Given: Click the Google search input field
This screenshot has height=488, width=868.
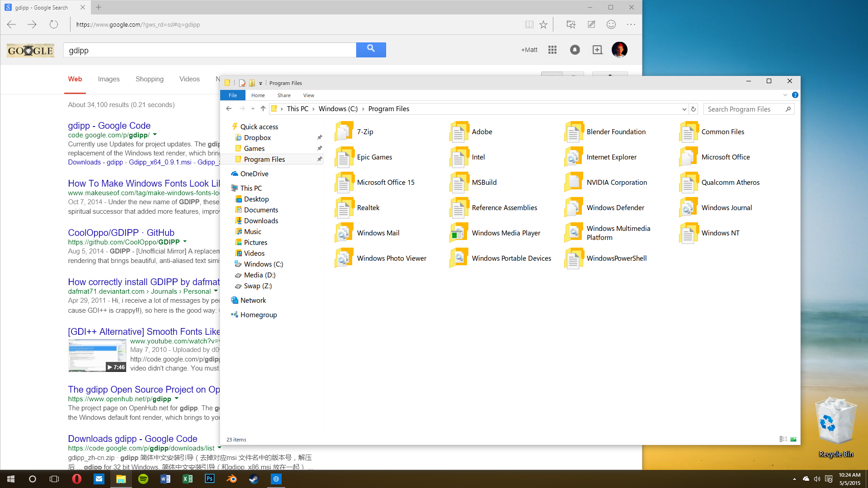Looking at the screenshot, I should point(210,50).
